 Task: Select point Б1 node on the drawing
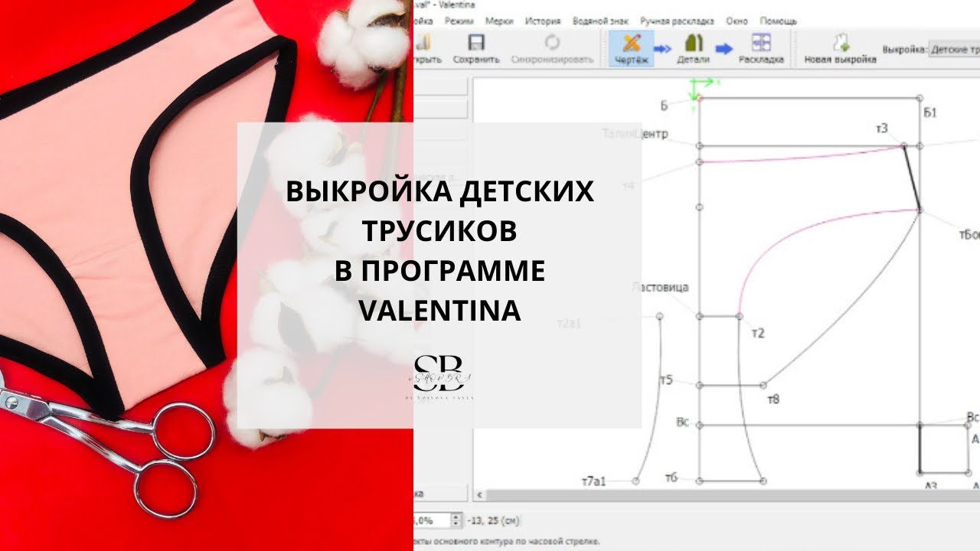point(920,98)
